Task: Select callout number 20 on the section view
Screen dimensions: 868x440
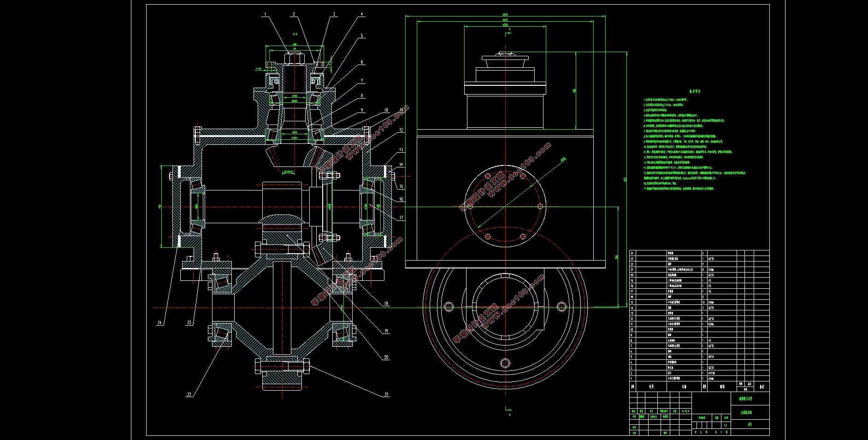Action: [386, 357]
